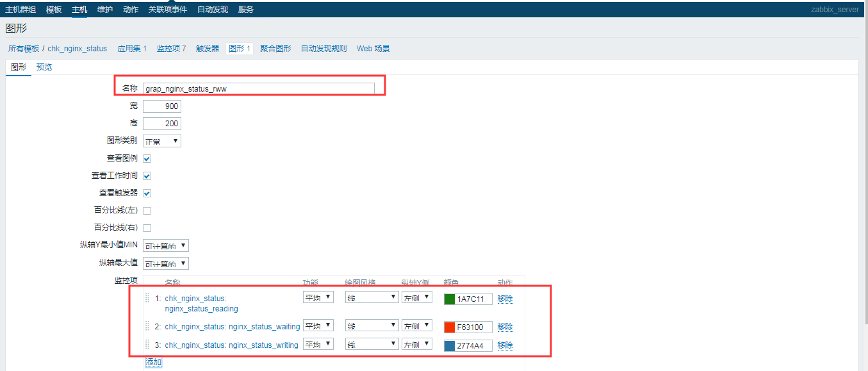The height and width of the screenshot is (371, 868).
Task: Open orange F63100 color swatch
Action: pos(449,327)
